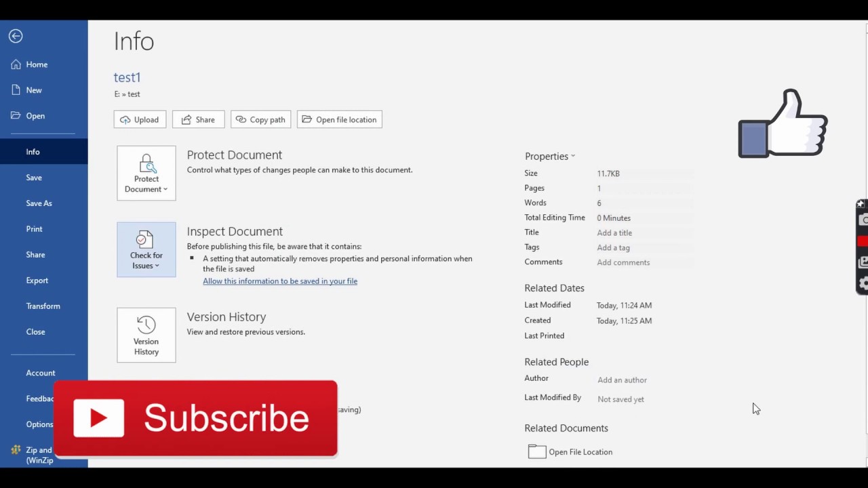Screen dimensions: 868x488
Task: Open the Home page via its house icon
Action: [x=16, y=64]
